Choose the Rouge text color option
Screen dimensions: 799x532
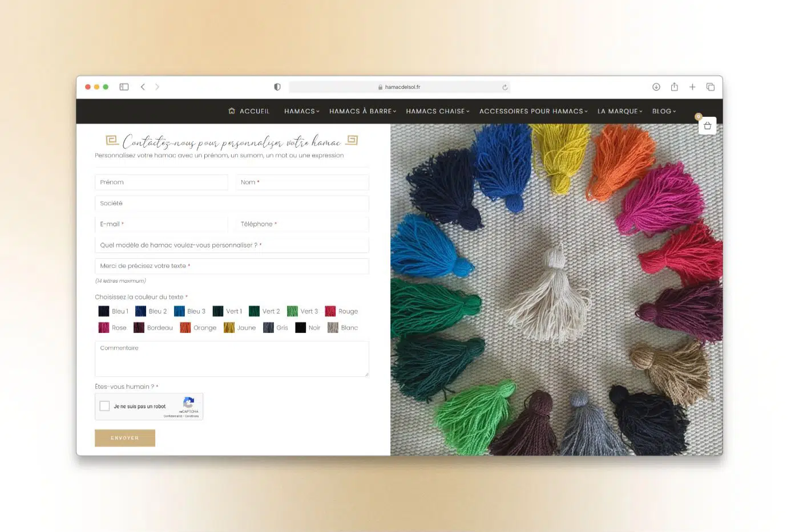[x=330, y=311]
